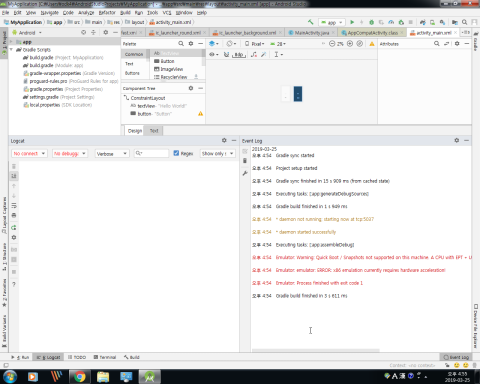Restart Logcat with green reload icon
Viewport: 480px width, 384px height.
coord(14,228)
